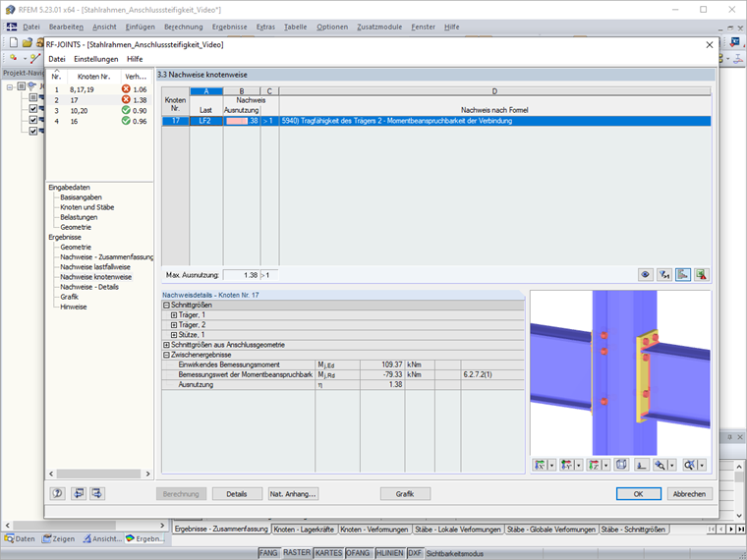Select Knoten und Stäbe in Eingabedaten

tap(87, 207)
